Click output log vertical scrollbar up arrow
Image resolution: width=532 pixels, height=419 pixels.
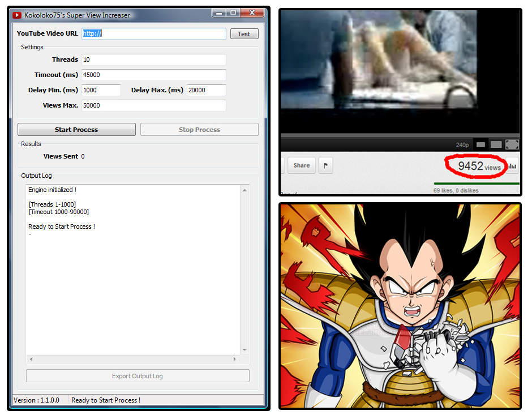pos(244,190)
